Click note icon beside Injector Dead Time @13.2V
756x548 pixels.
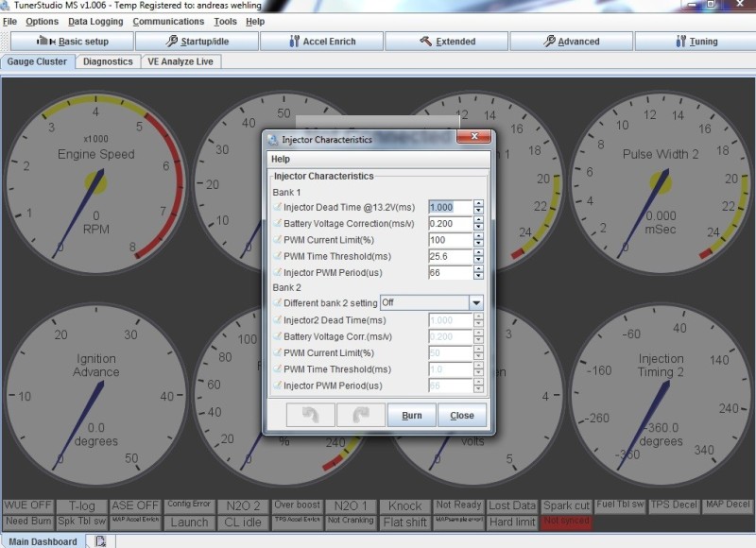[x=278, y=207]
